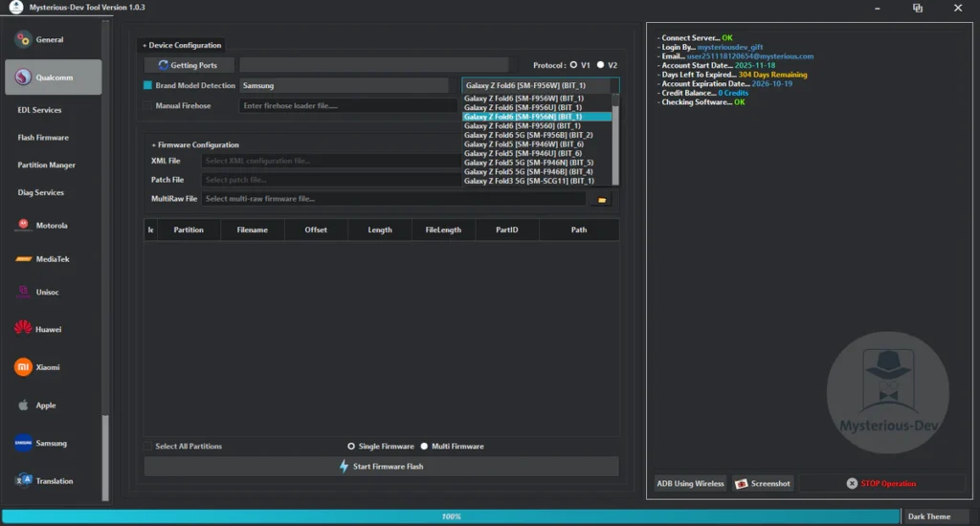
Task: Choose Galaxy Z Fold3 5G [SM-SCG11] entry
Action: (528, 181)
